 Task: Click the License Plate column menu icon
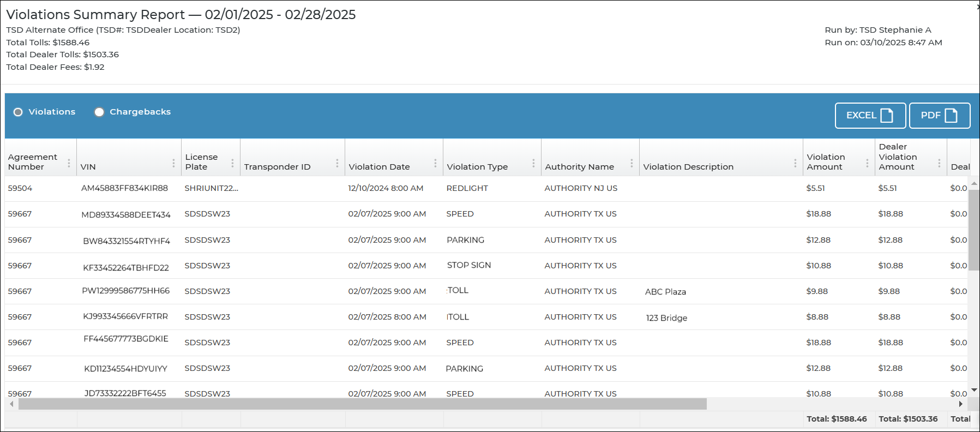click(x=232, y=163)
